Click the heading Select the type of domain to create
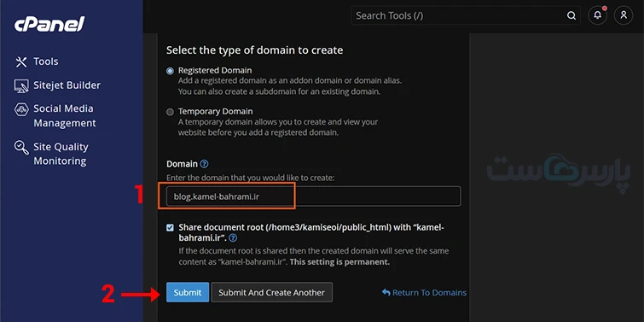This screenshot has width=644, height=322. pos(255,50)
